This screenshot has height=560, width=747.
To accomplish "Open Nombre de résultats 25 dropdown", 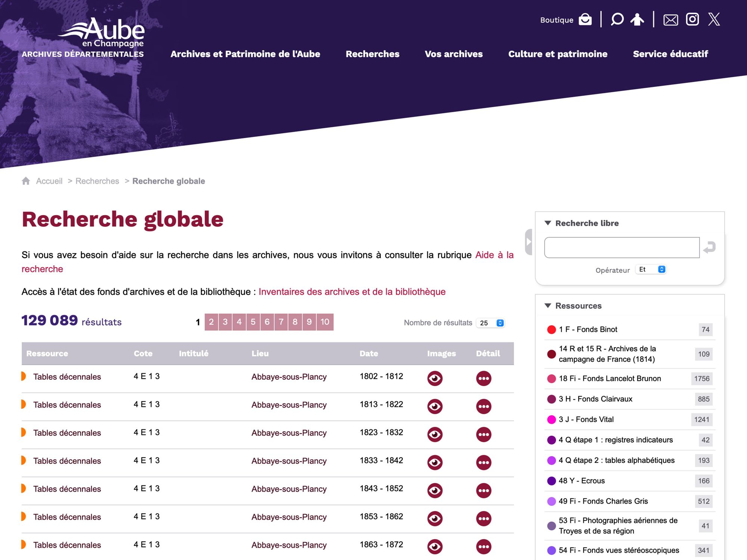I will (491, 323).
